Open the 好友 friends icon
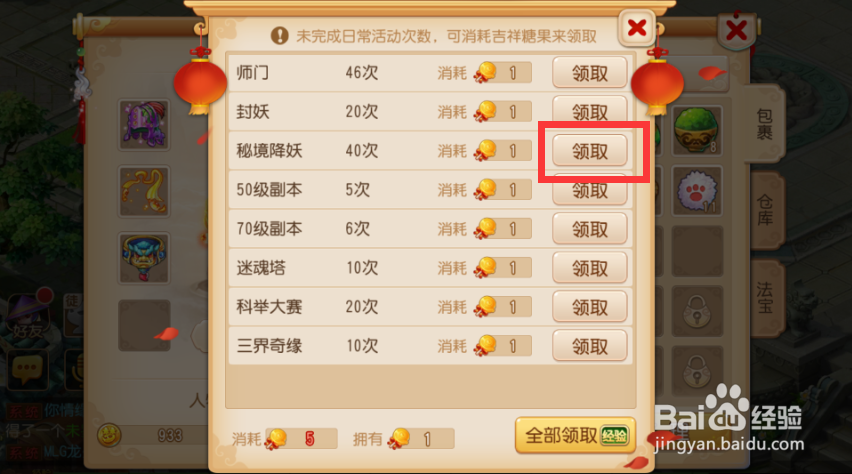Viewport: 852px width, 474px height. [28, 317]
